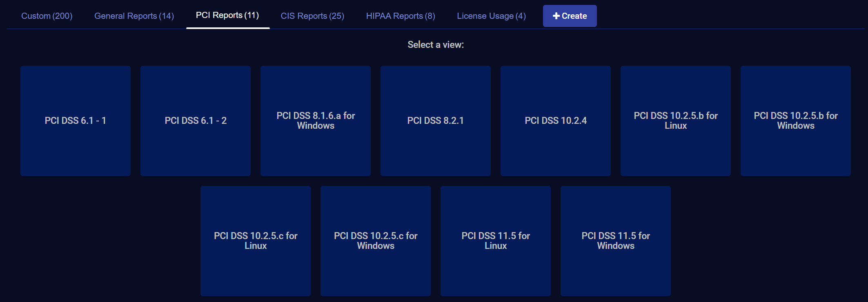Choose the PCI DSS 8.2.1 view

[436, 121]
